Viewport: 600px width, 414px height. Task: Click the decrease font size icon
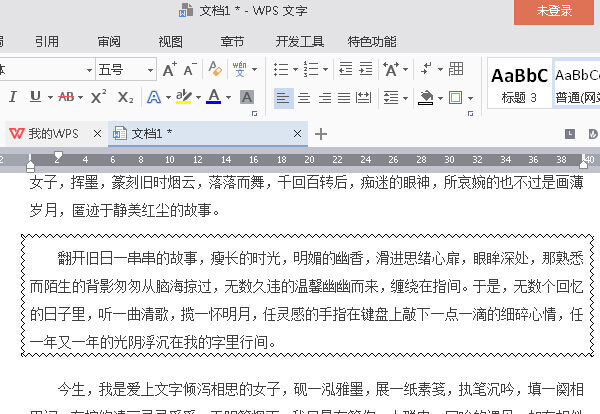coord(190,70)
